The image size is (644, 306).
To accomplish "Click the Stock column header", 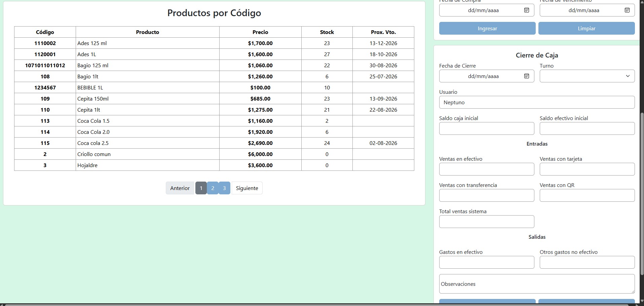I will [x=327, y=32].
